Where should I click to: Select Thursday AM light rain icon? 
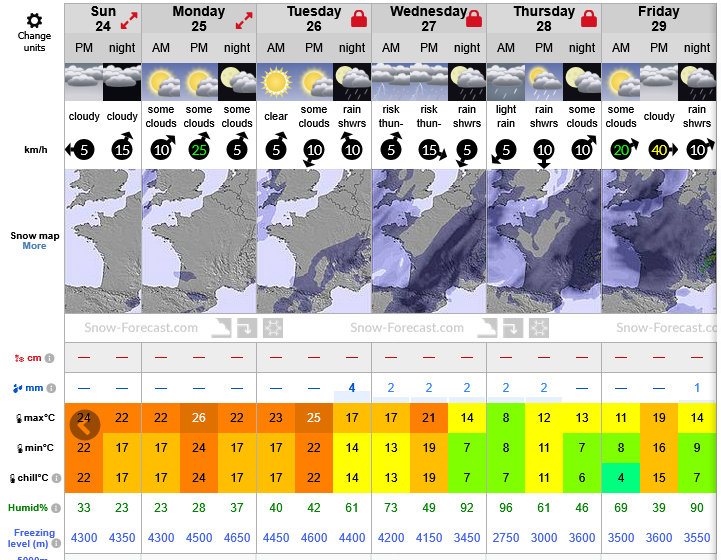tap(506, 82)
